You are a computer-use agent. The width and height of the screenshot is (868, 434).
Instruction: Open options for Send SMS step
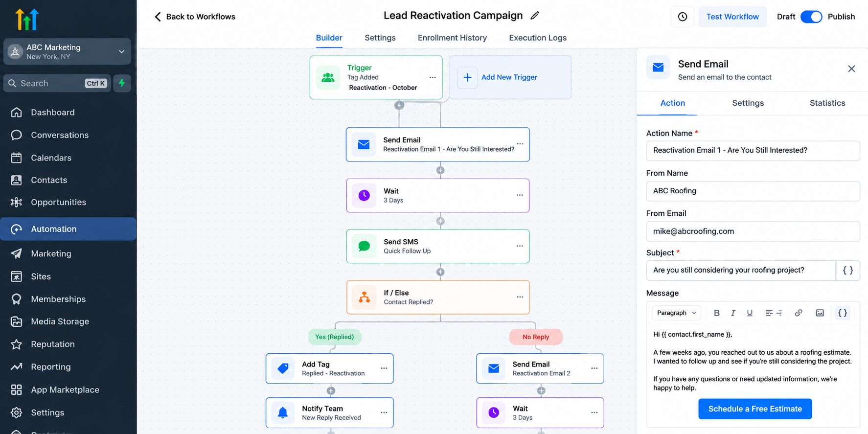[x=520, y=246]
